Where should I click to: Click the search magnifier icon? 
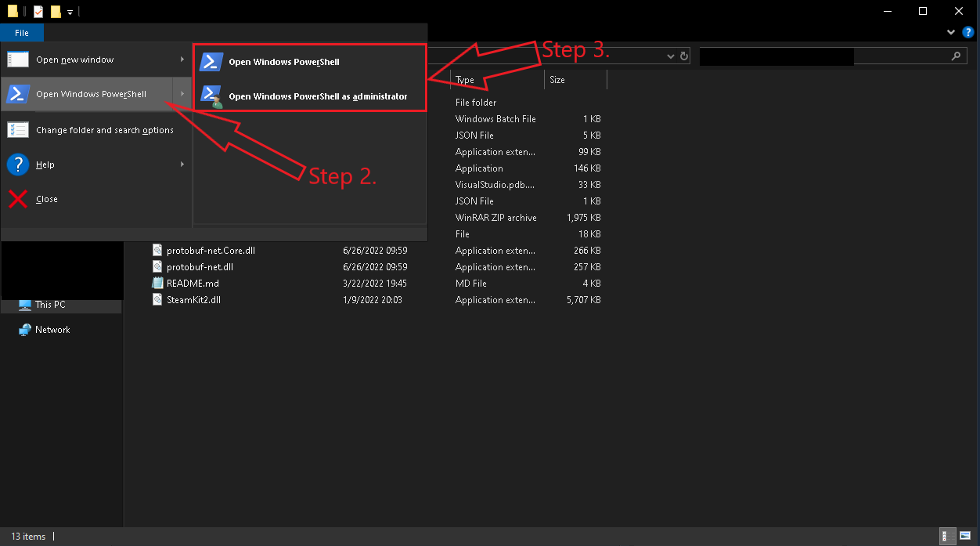coord(956,56)
